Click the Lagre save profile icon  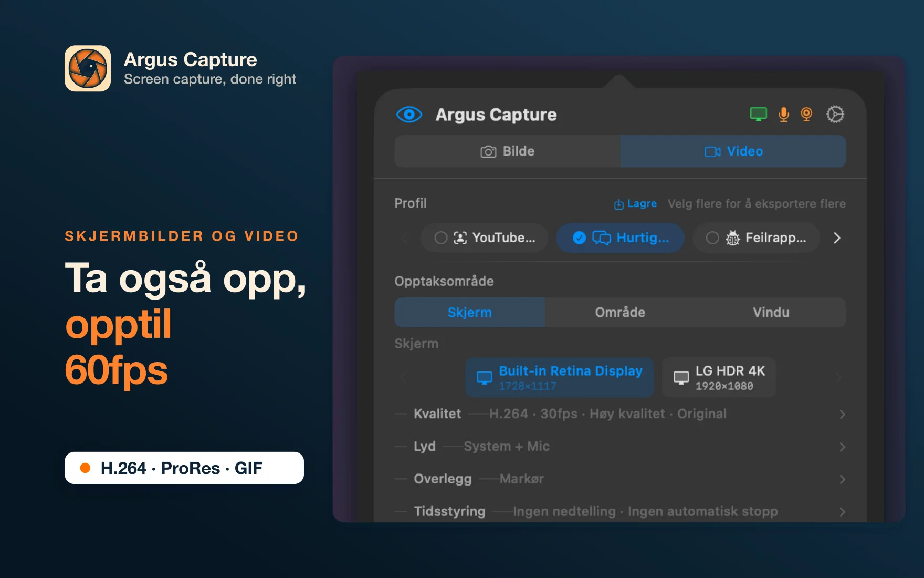(x=619, y=204)
